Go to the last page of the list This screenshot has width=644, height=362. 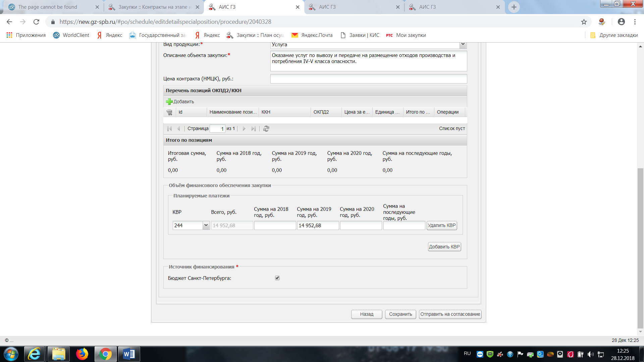pos(254,129)
